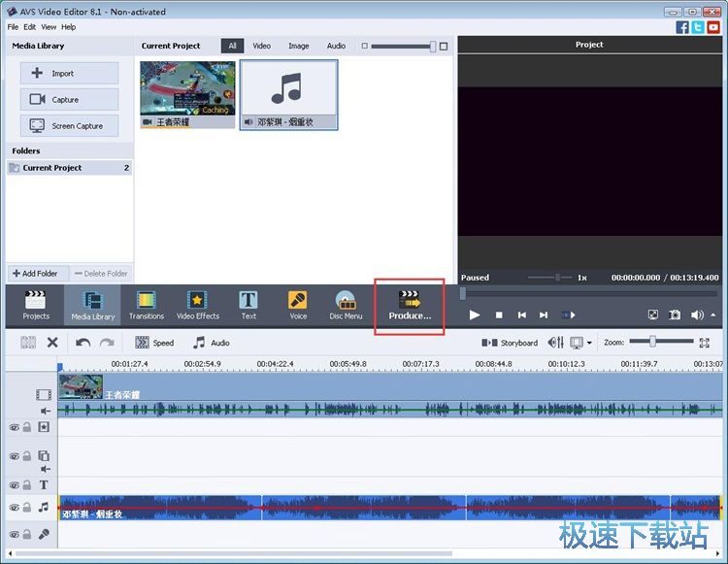Open the Edit menu
The image size is (728, 564).
(x=29, y=27)
